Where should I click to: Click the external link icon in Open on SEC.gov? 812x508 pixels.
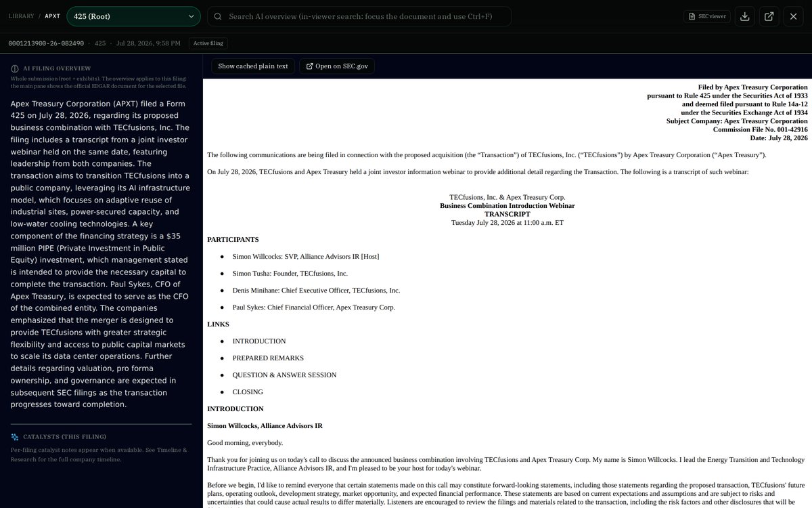click(x=310, y=66)
